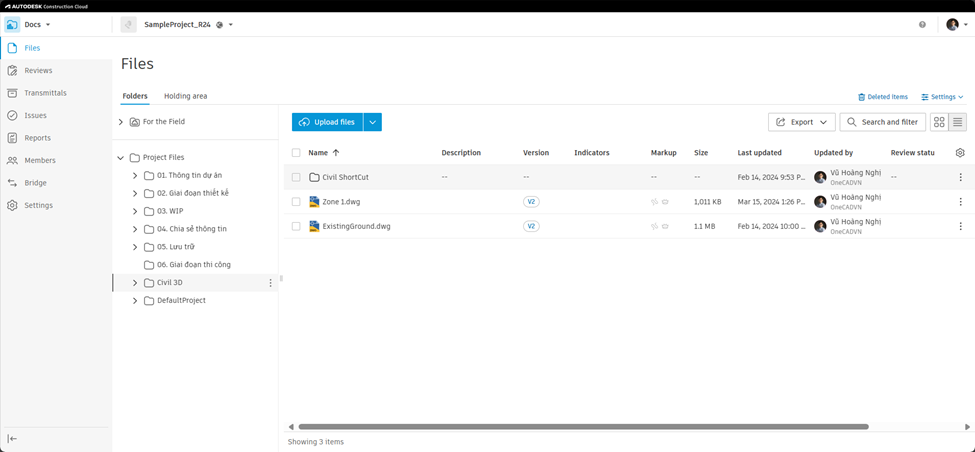Check the Zone 1.dwg checkbox
This screenshot has width=975, height=452.
point(296,201)
